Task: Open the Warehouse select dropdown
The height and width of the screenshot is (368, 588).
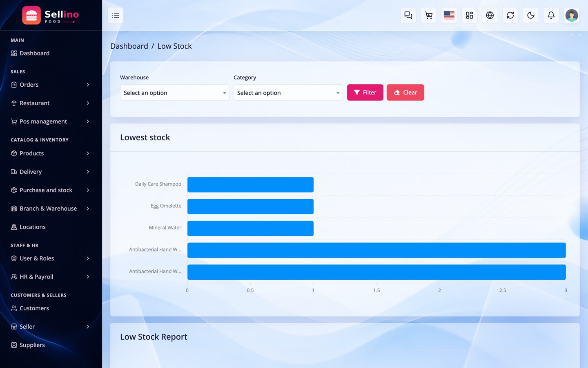Action: point(175,93)
